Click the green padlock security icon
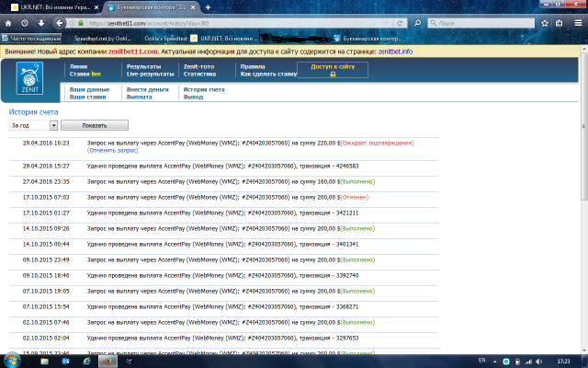The width and height of the screenshot is (588, 368). coord(81,23)
